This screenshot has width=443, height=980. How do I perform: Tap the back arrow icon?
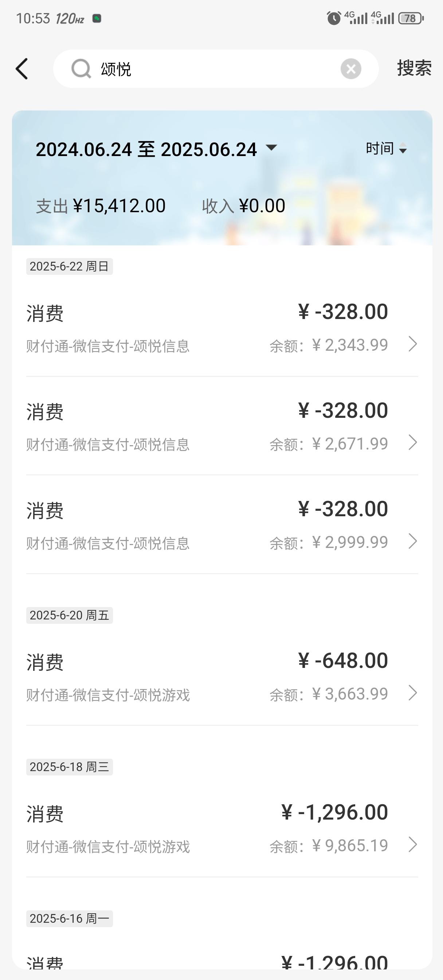click(x=22, y=69)
